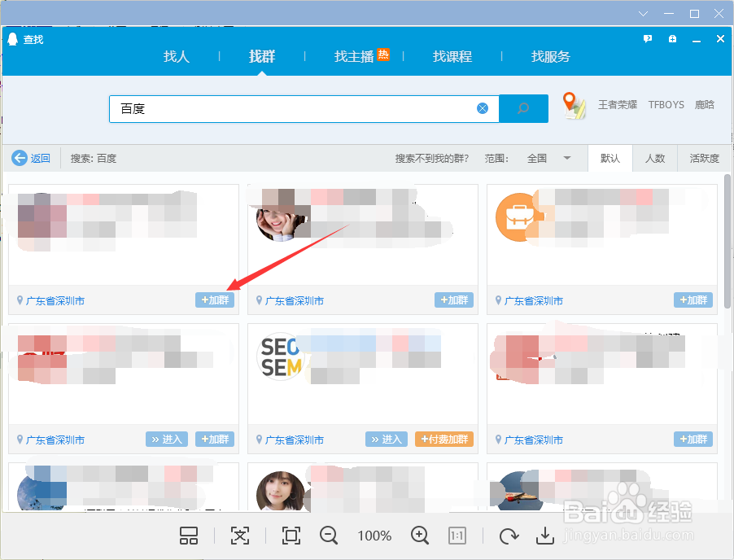Expand the 范围 全国 dropdown
This screenshot has height=560, width=734.
pos(548,159)
